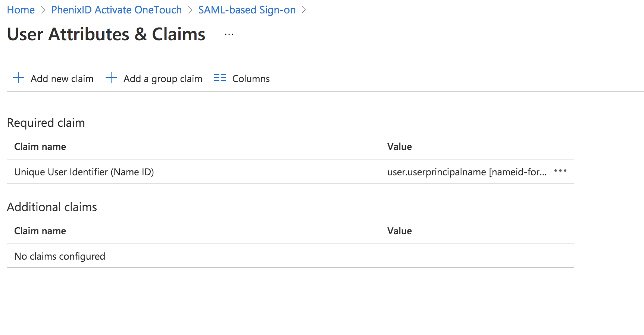Click the user.userprincipalname value cell
Screen dimensions: 644x335
[466, 172]
